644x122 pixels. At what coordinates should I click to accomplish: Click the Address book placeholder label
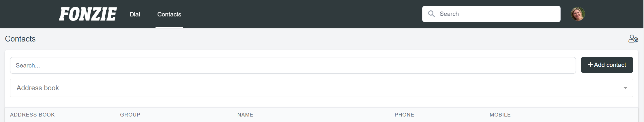click(x=38, y=88)
